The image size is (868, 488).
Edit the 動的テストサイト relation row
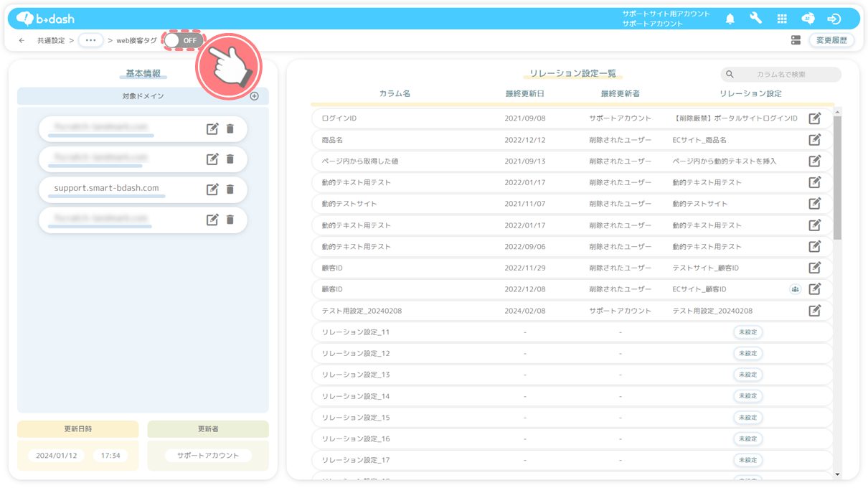click(x=814, y=204)
